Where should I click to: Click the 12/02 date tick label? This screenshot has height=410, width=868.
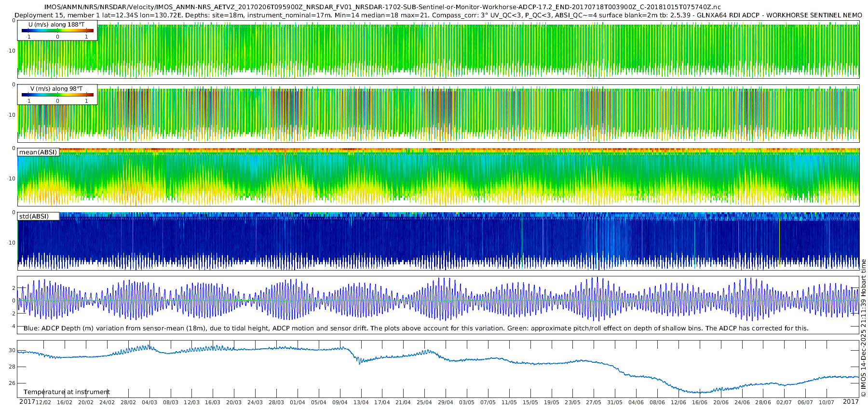tap(43, 402)
